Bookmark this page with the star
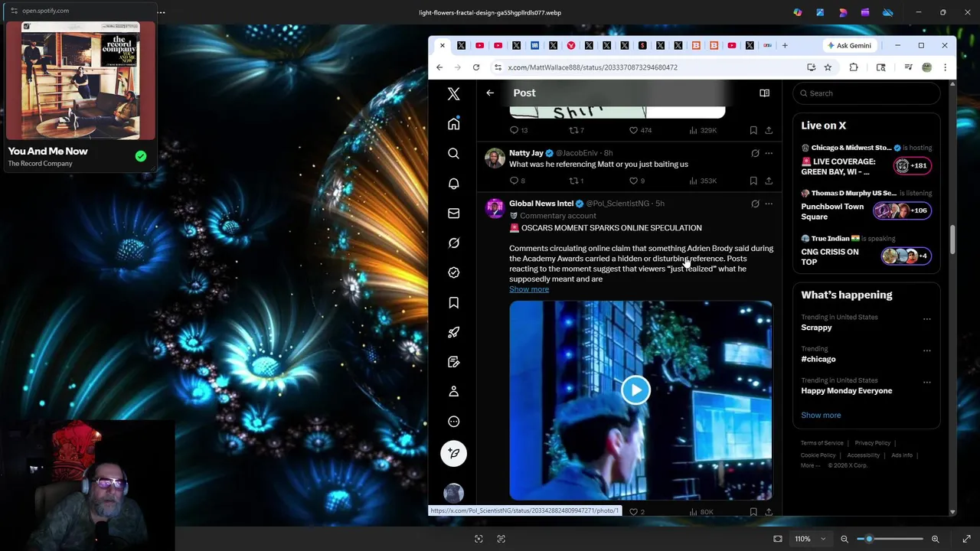Image resolution: width=980 pixels, height=551 pixels. click(828, 67)
